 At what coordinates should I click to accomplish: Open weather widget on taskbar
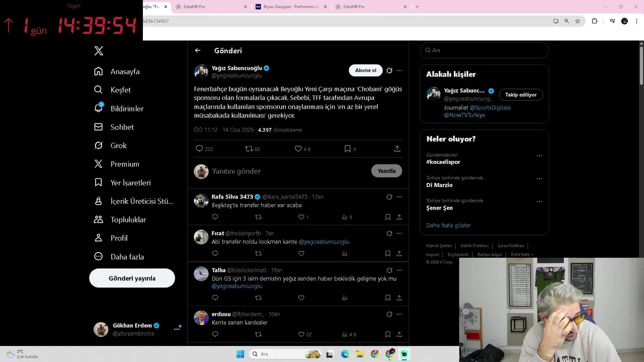(x=23, y=354)
